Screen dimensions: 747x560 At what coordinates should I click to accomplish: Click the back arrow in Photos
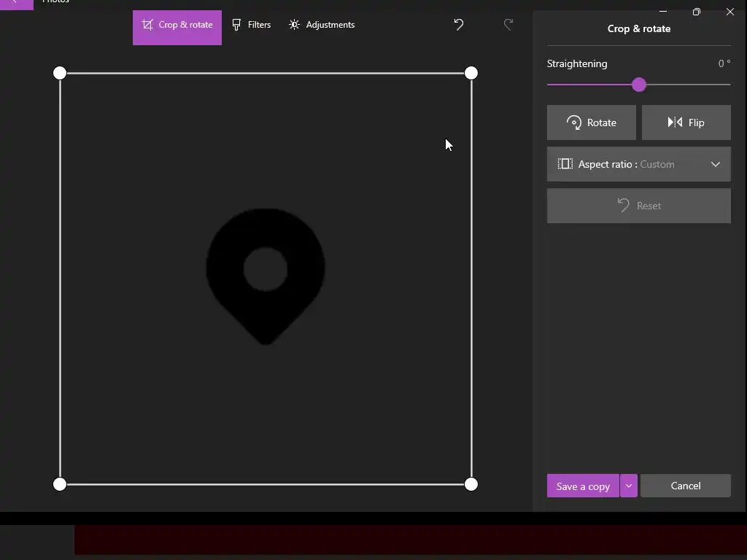(16, 4)
